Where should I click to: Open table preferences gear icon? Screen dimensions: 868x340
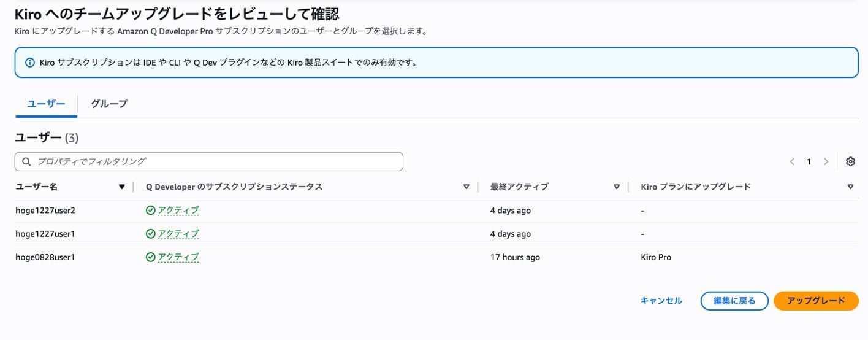point(850,161)
